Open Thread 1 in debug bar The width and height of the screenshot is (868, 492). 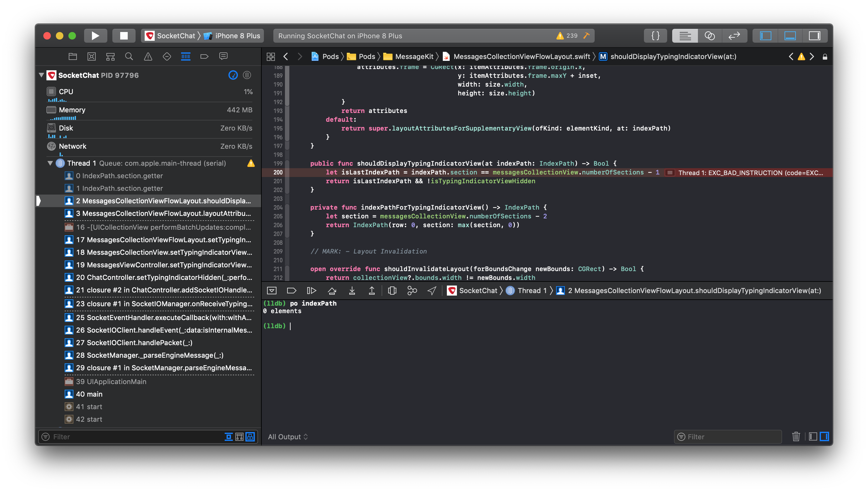pos(526,291)
